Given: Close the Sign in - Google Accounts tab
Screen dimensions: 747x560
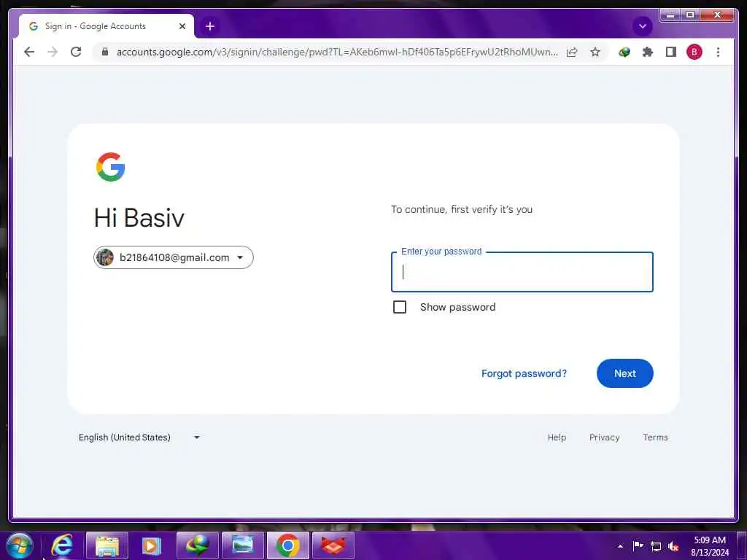Looking at the screenshot, I should (x=182, y=26).
